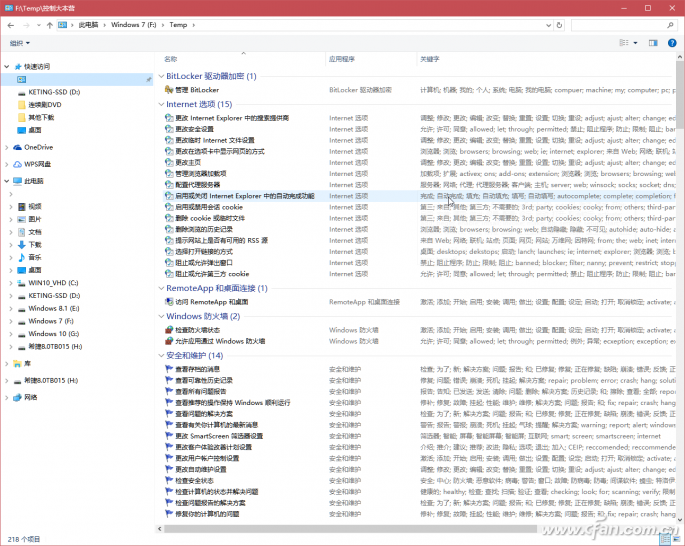Collapse Windows 防火墙 (2) group

coord(161,316)
